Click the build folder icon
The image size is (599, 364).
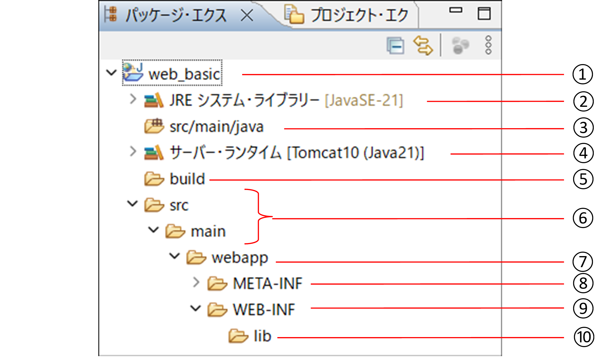tap(154, 179)
